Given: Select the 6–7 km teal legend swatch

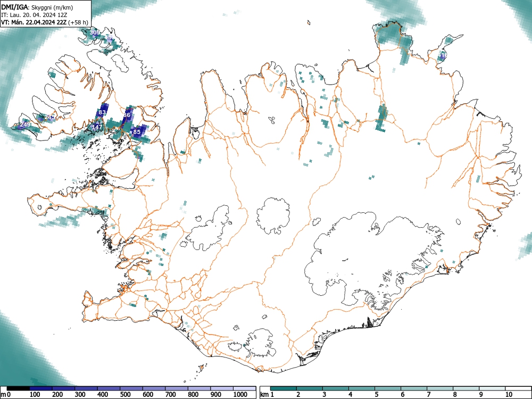Looking at the screenshot, I should tap(414, 388).
